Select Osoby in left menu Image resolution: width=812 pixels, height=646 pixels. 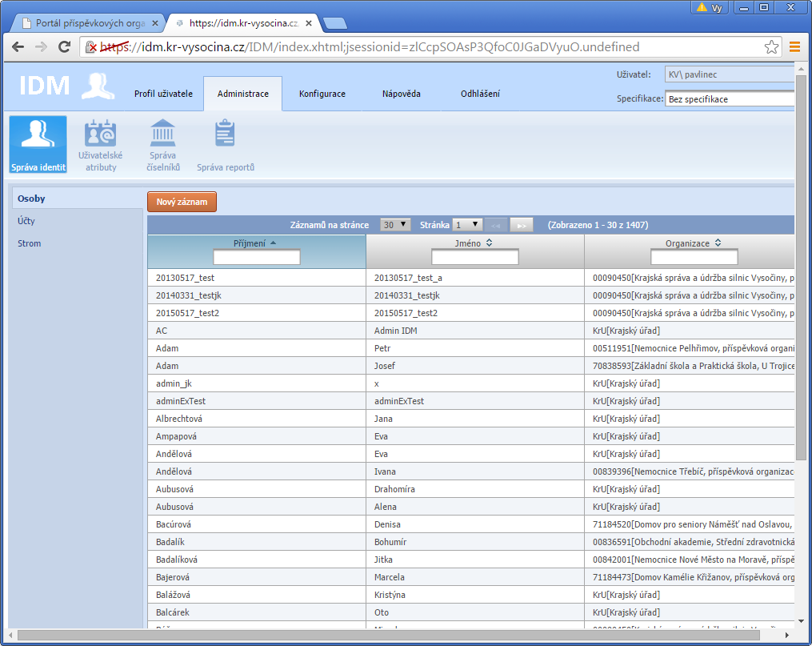pos(77,199)
